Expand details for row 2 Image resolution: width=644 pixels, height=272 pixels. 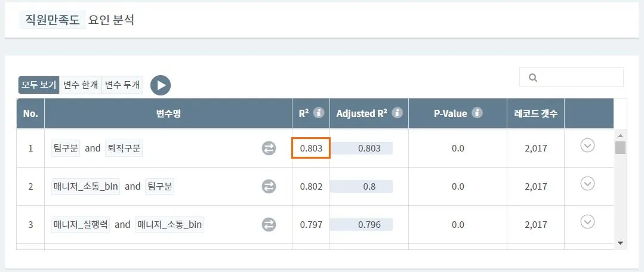(588, 184)
